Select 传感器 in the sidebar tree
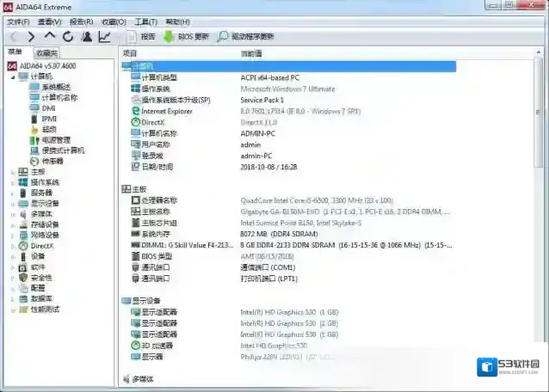Screen dimensions: 549x392 pos(52,161)
